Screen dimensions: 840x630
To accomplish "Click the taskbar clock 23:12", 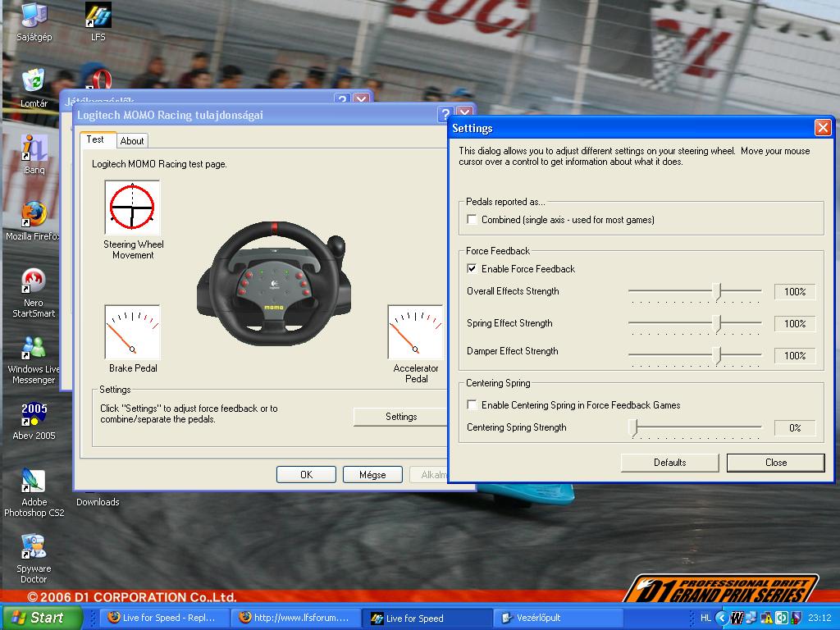I will (819, 619).
